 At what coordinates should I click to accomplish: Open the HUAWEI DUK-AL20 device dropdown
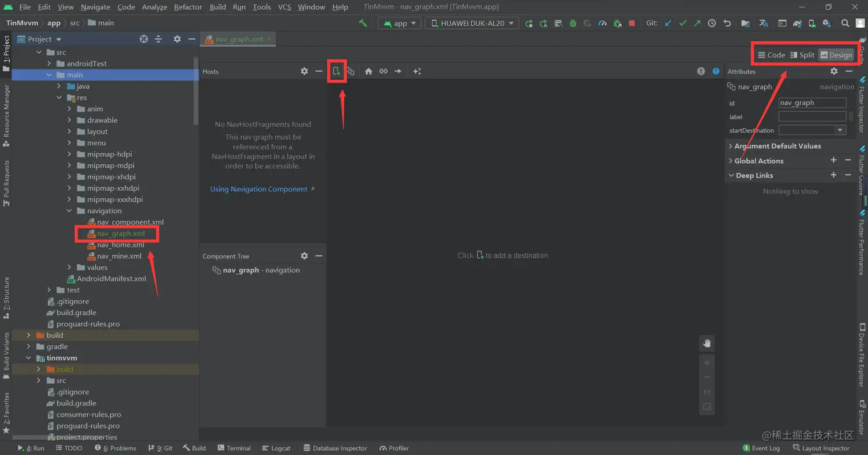[x=472, y=23]
